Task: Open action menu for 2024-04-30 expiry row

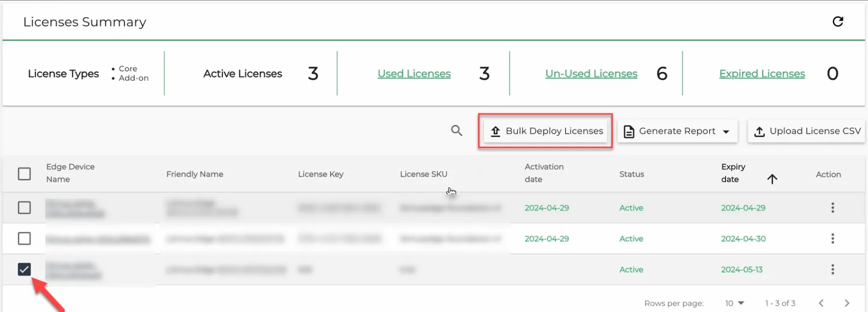Action: [x=833, y=238]
